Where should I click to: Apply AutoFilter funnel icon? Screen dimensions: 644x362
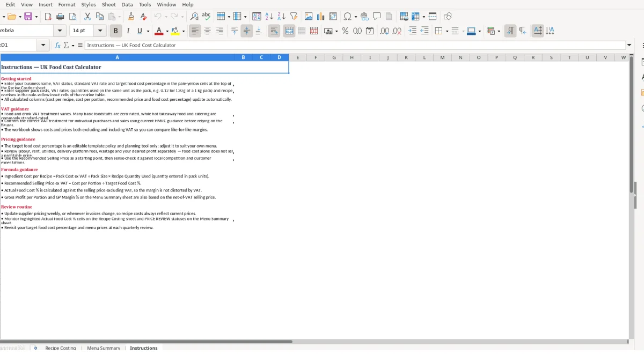294,17
